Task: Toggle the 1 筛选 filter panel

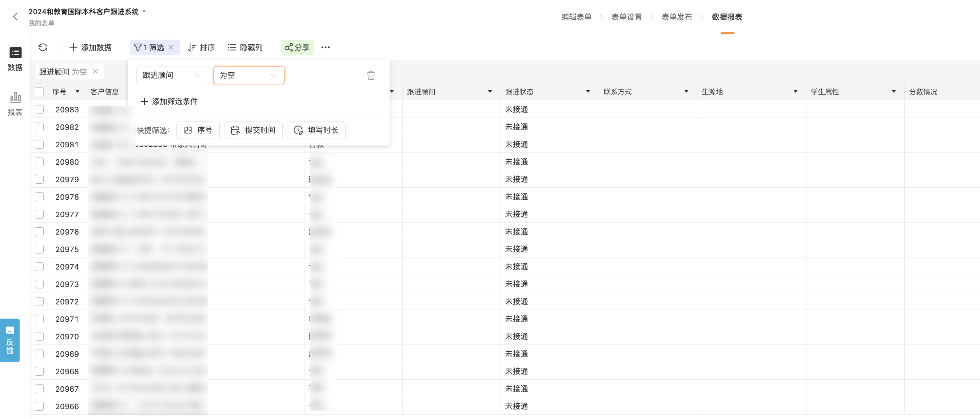Action: 149,47
